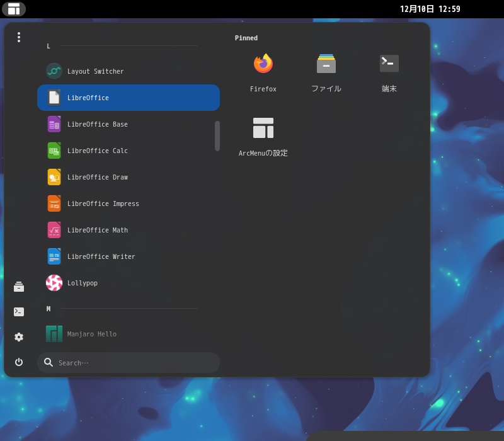Click the power button in sidebar
504x441 pixels.
coord(19,362)
